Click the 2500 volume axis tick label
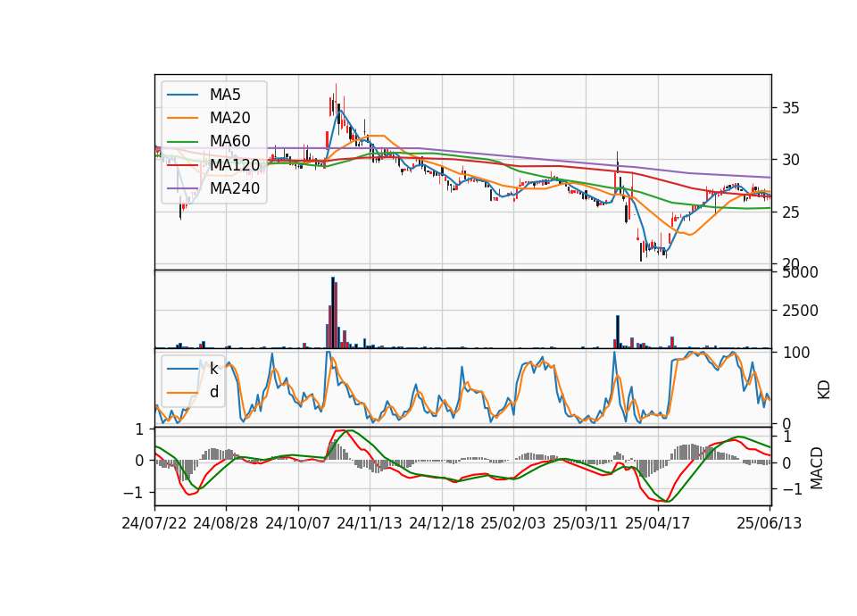Image resolution: width=857 pixels, height=616 pixels. coord(800,311)
